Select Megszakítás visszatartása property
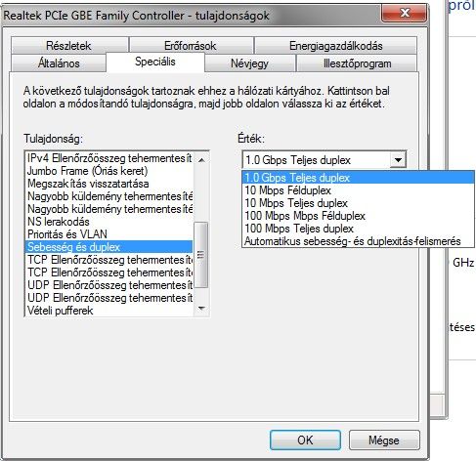This screenshot has height=461, width=476. (x=109, y=184)
